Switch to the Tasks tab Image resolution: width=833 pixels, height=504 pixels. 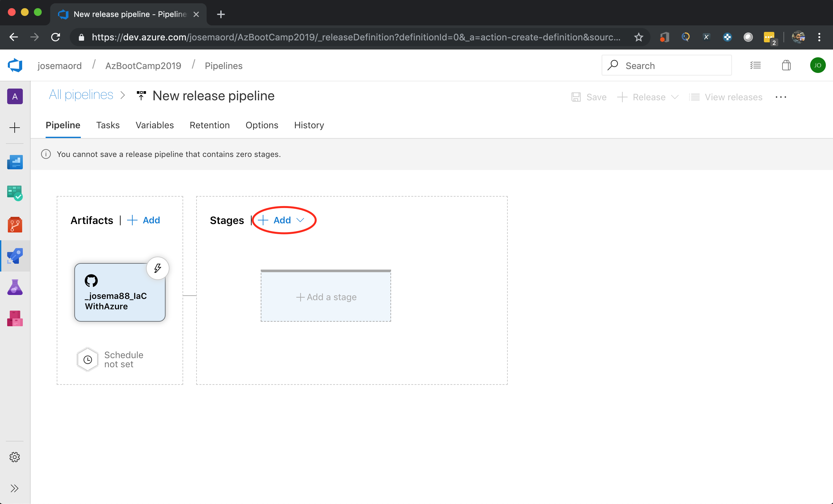point(108,125)
